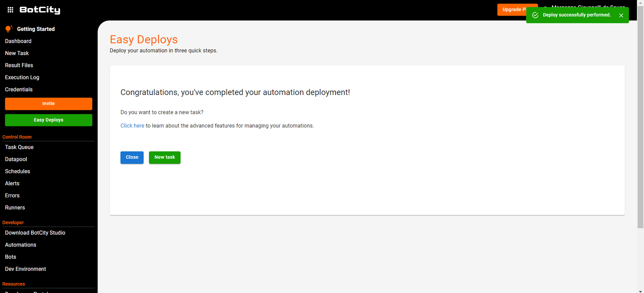
Task: Follow the 'Click here' link
Action: [132, 126]
